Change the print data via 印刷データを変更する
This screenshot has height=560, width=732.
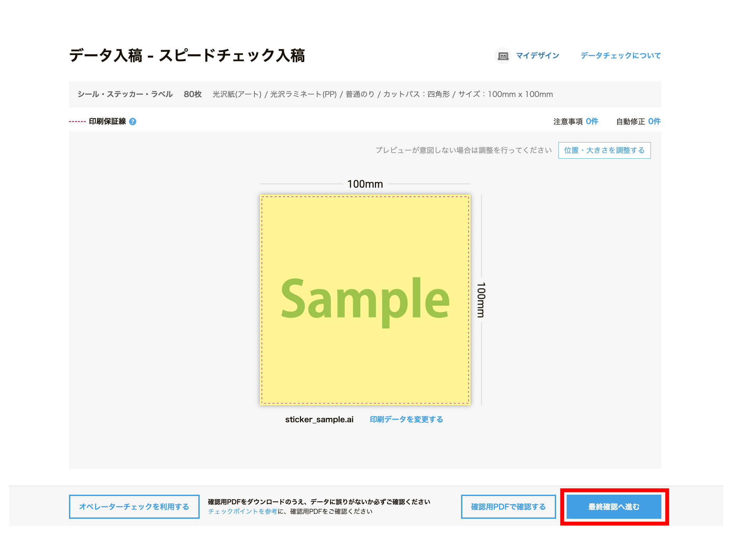(x=406, y=419)
